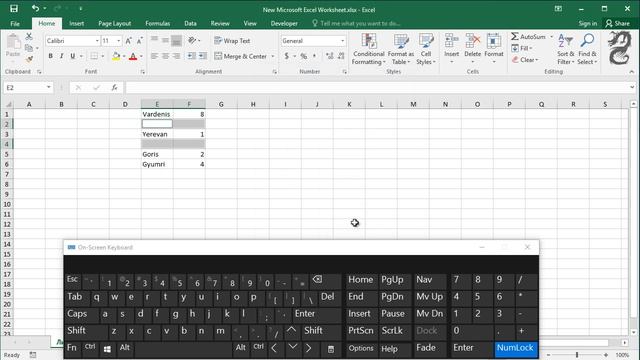Increase font size with the large A icon
The image size is (640, 360).
(x=129, y=41)
